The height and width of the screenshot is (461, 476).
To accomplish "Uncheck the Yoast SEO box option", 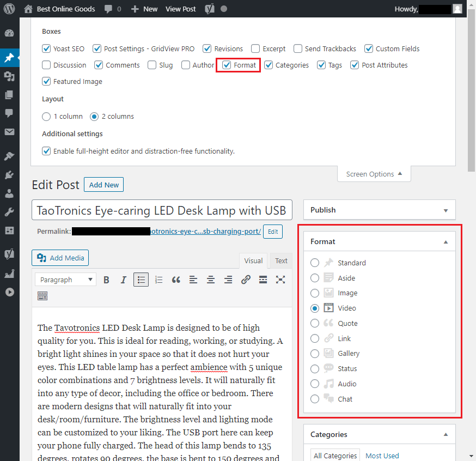I will point(46,48).
